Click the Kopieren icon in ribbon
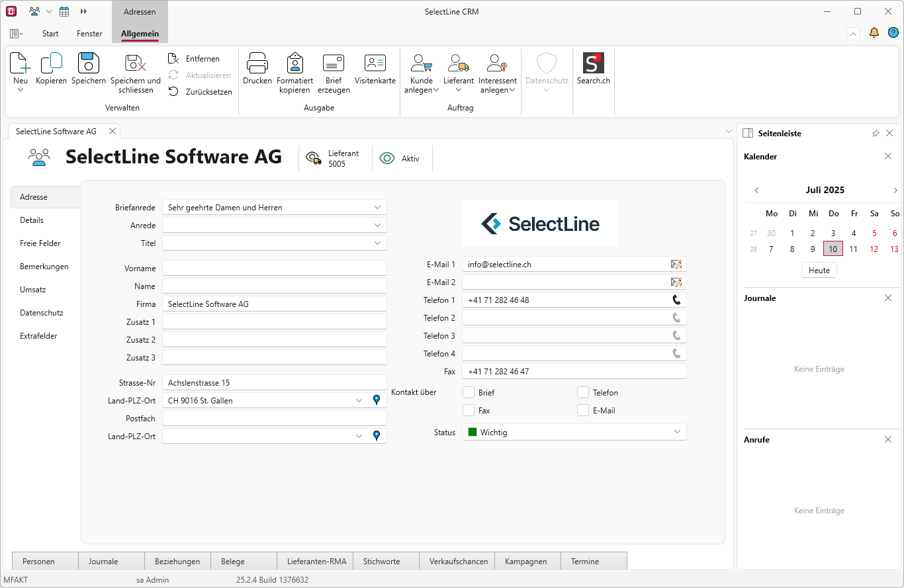904x588 pixels. [51, 63]
